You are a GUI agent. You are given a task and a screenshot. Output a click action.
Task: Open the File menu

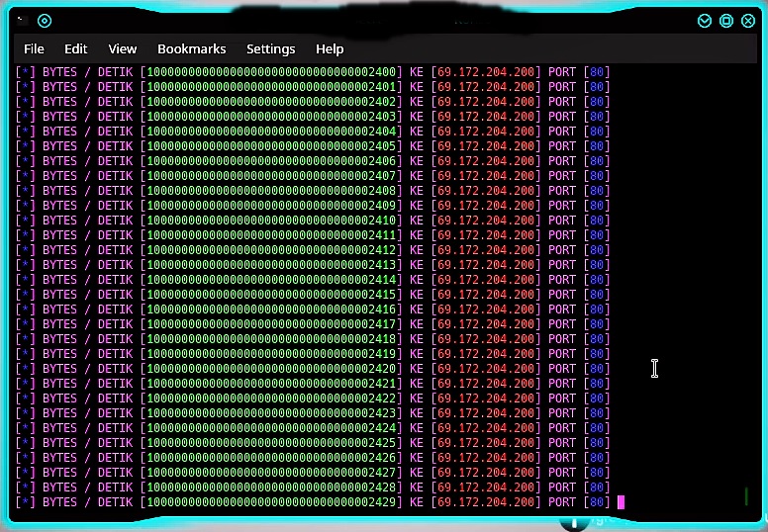click(x=34, y=48)
